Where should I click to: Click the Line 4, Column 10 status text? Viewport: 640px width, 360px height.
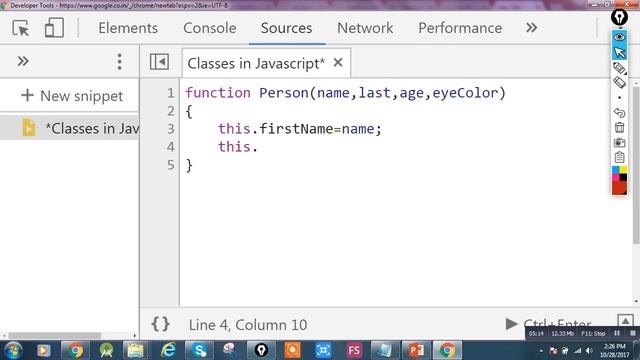(248, 325)
